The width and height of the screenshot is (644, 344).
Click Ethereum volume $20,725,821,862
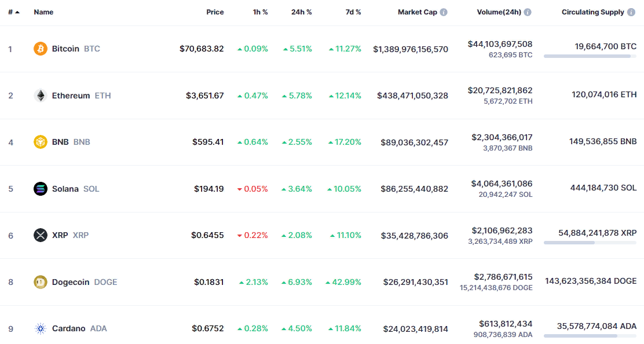pyautogui.click(x=500, y=90)
